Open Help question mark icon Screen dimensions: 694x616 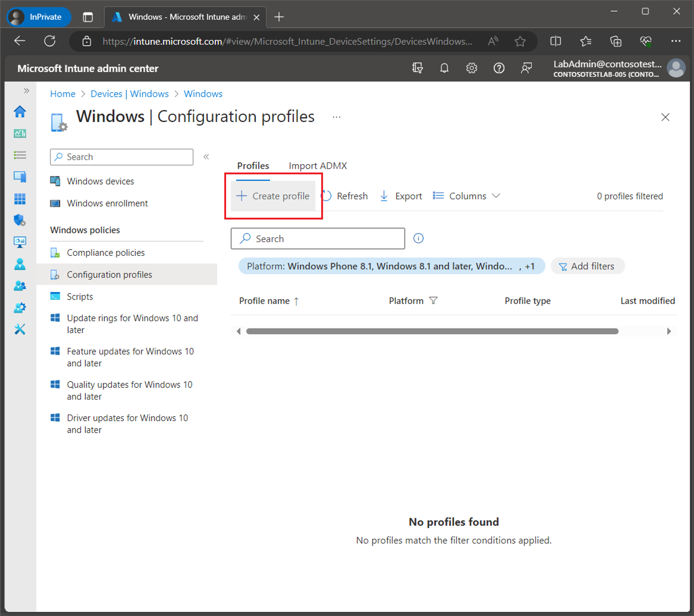coord(498,68)
